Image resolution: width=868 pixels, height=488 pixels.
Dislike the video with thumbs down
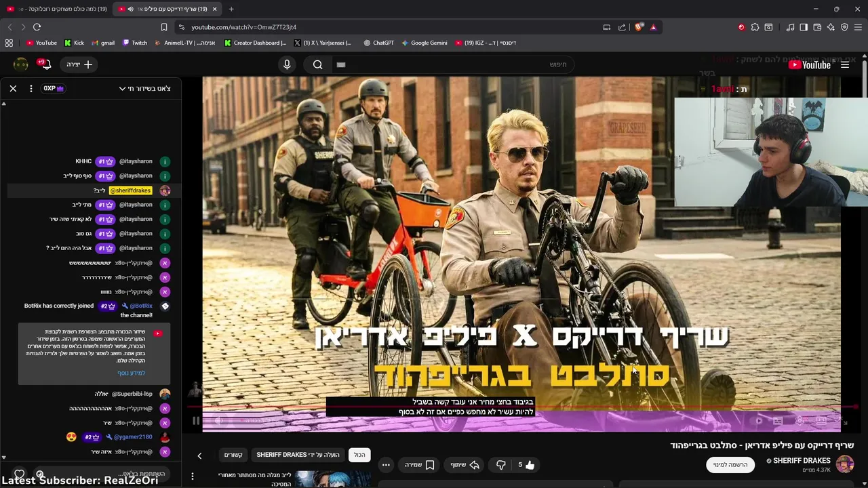point(500,465)
